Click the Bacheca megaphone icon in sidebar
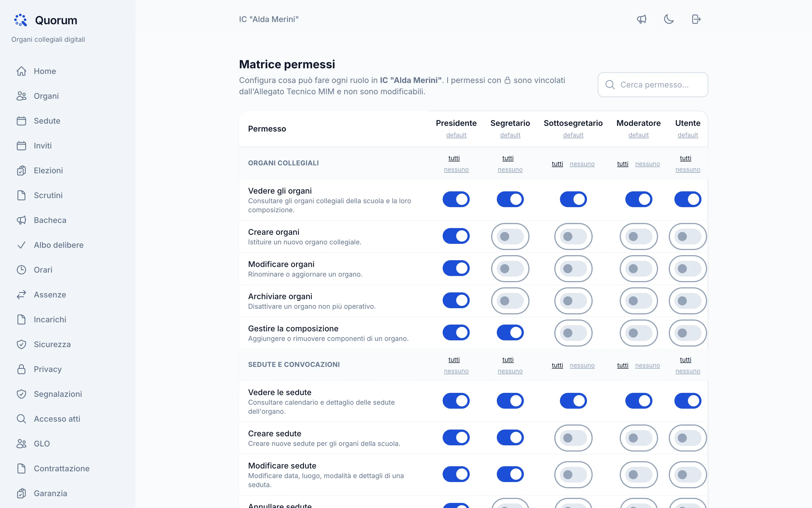The image size is (812, 508). coord(21,220)
